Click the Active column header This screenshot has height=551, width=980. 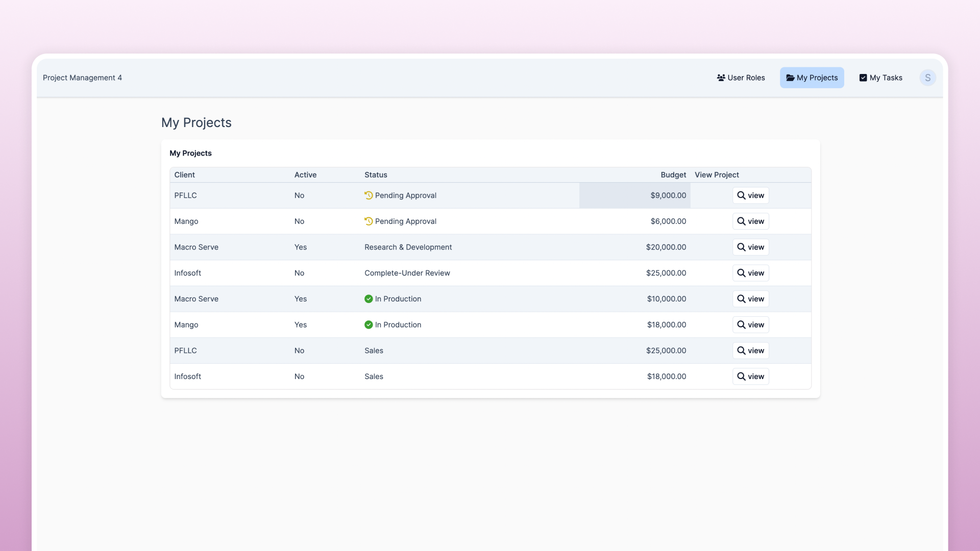(x=305, y=175)
